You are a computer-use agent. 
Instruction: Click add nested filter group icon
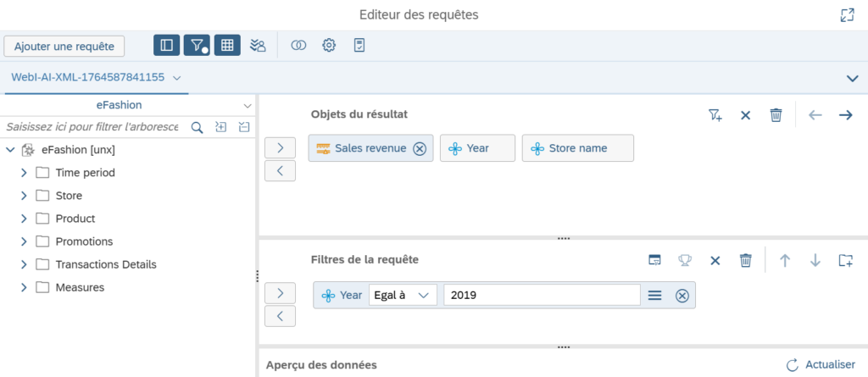click(845, 260)
